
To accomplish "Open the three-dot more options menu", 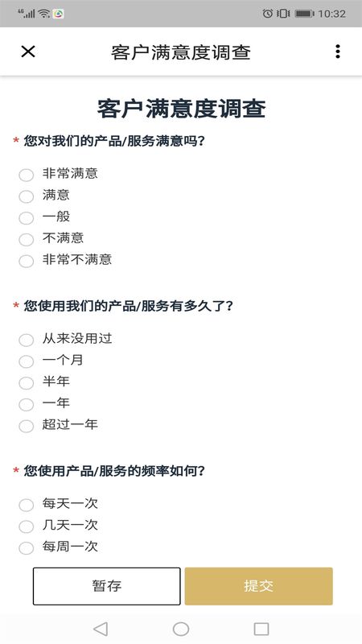I will tap(337, 52).
